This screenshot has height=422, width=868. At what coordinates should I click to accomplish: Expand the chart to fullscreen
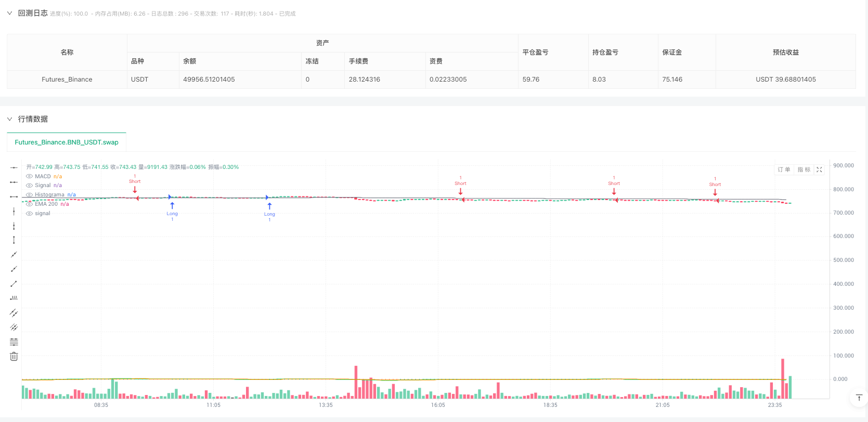(x=819, y=170)
